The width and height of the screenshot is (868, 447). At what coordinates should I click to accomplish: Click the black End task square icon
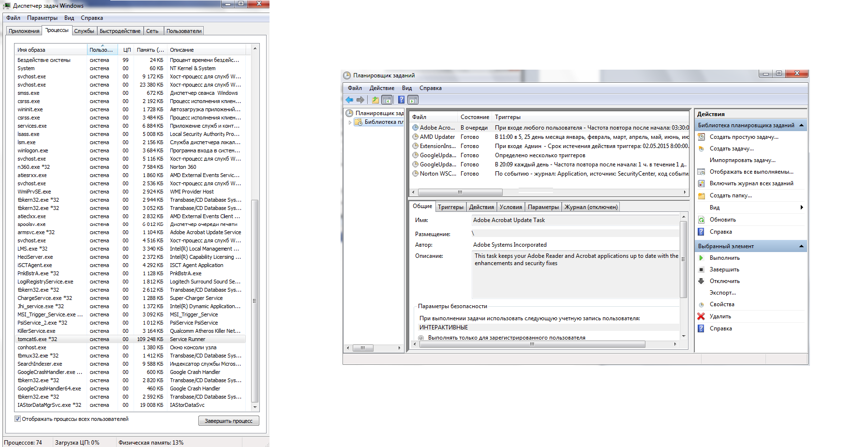701,269
